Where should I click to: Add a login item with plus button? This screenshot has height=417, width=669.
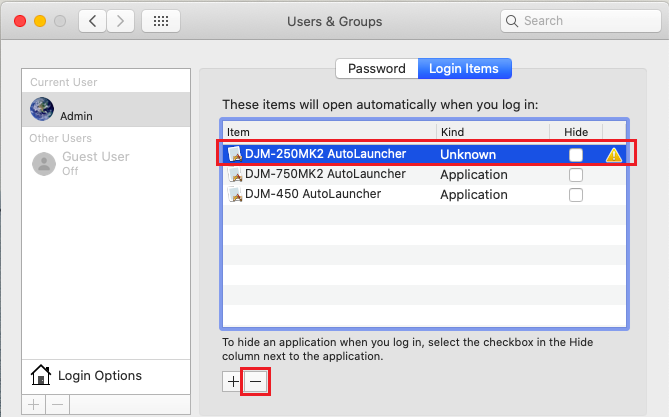pyautogui.click(x=233, y=381)
